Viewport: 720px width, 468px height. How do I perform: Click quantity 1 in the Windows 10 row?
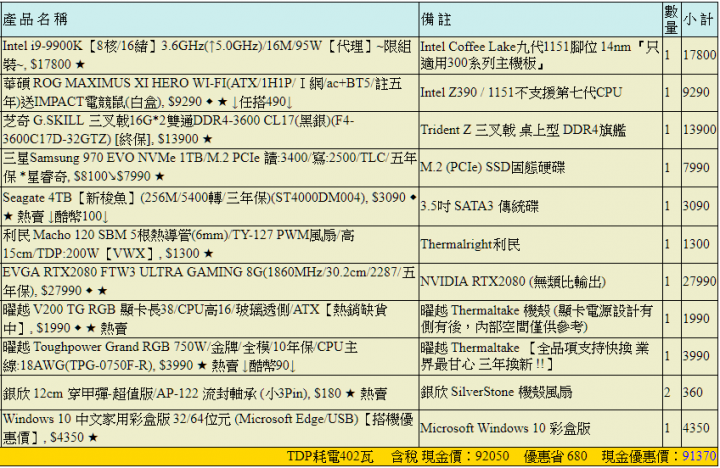(671, 429)
